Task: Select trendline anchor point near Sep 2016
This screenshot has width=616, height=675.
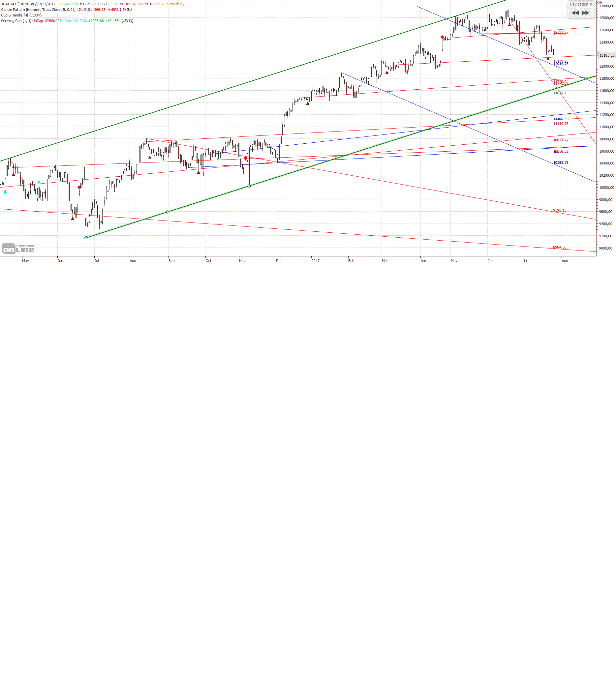Action: pyautogui.click(x=168, y=212)
